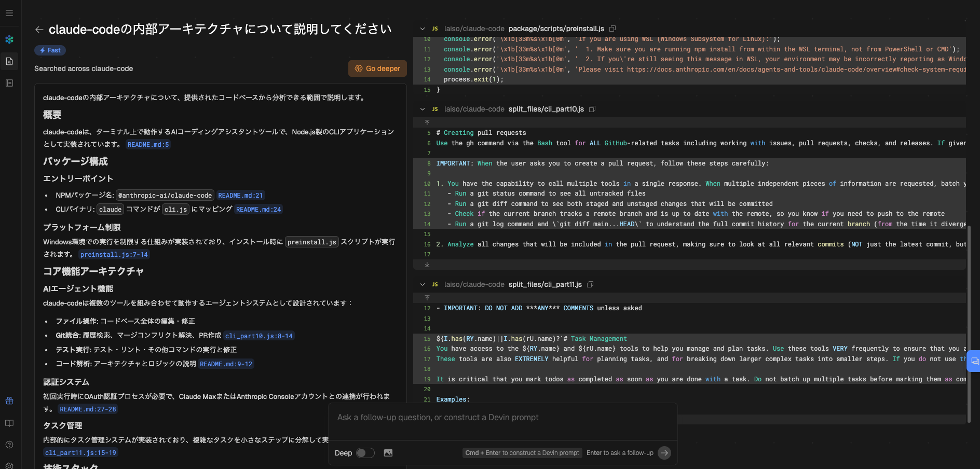
Task: Click the '# Creating pull requests' code line
Action: coord(481,133)
